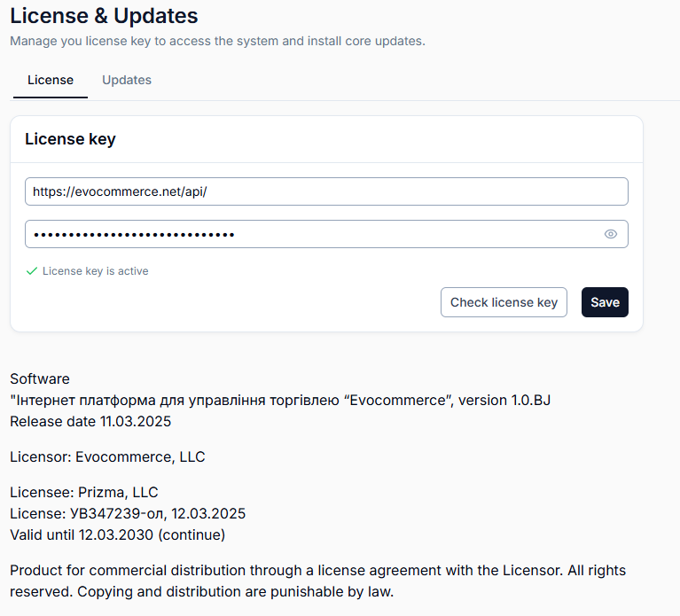Image resolution: width=680 pixels, height=616 pixels.
Task: Focus the masked license key field
Action: [x=326, y=234]
